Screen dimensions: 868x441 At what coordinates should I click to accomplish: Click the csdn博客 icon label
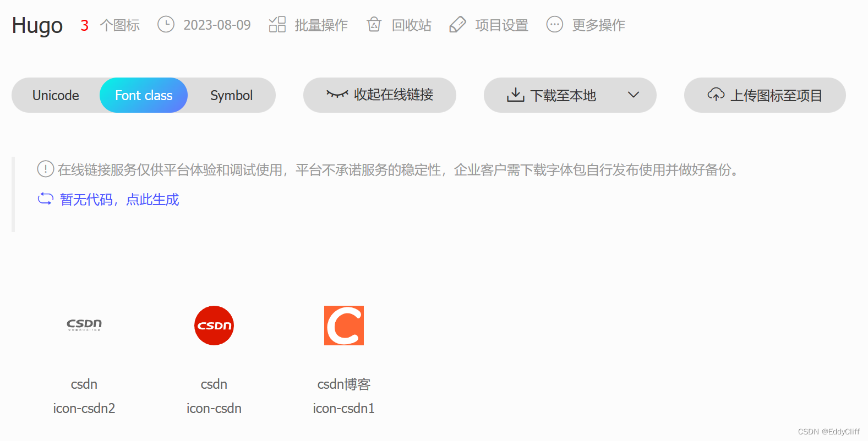(x=344, y=384)
